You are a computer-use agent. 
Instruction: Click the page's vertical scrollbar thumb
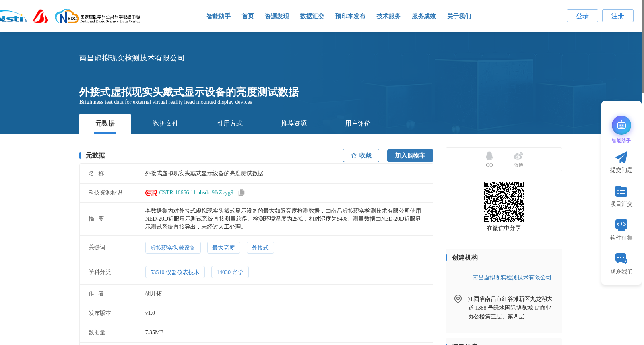point(642,46)
